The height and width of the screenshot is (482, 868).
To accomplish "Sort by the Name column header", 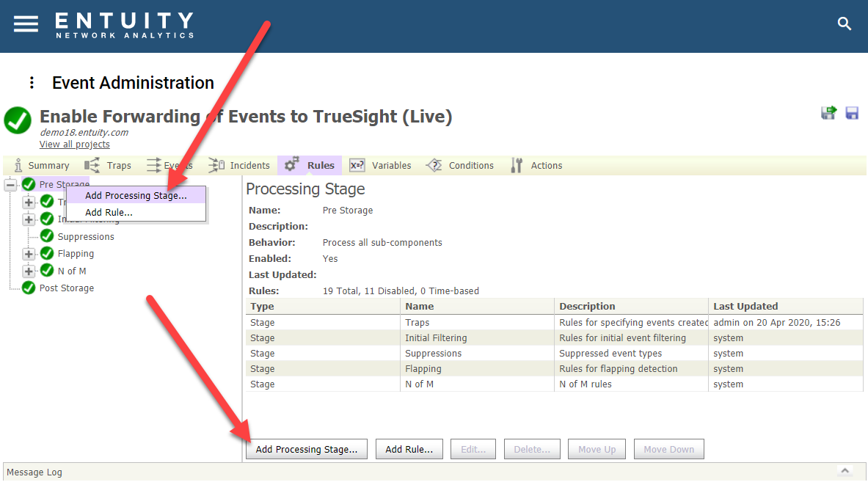I will tap(477, 306).
